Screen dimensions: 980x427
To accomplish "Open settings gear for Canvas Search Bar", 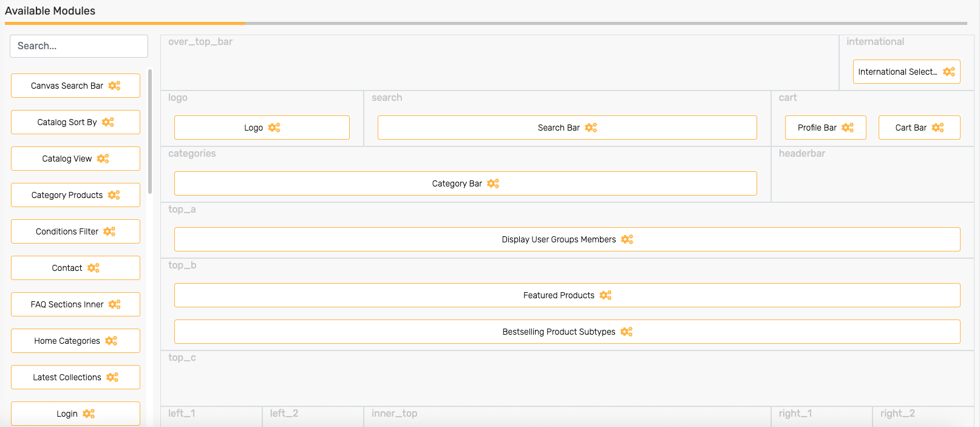I will (x=114, y=86).
